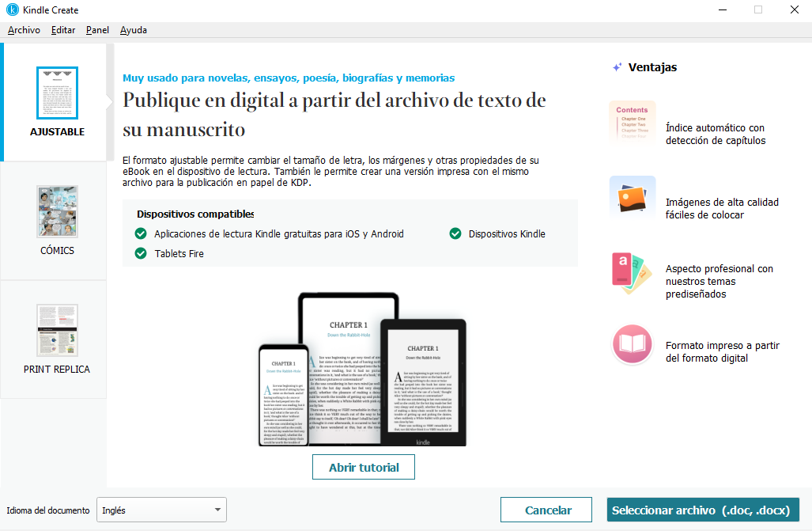This screenshot has height=531, width=812.
Task: Close the Kindle Create window
Action: [x=795, y=9]
